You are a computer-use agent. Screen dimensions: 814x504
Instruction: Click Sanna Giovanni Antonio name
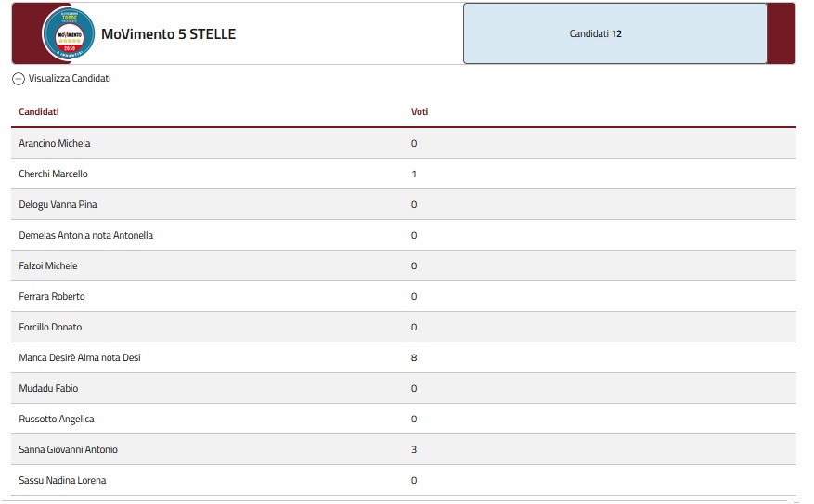pyautogui.click(x=68, y=449)
